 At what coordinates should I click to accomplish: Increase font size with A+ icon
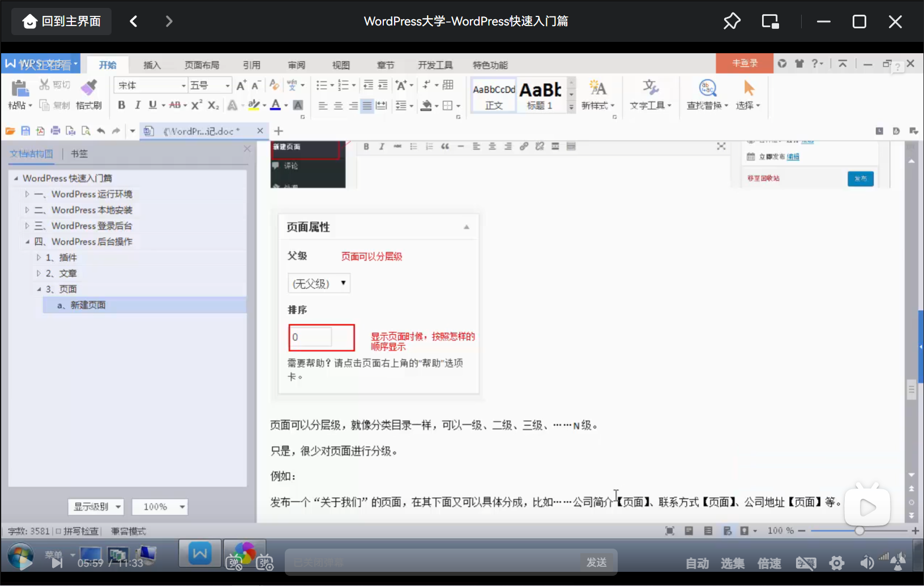pos(241,85)
